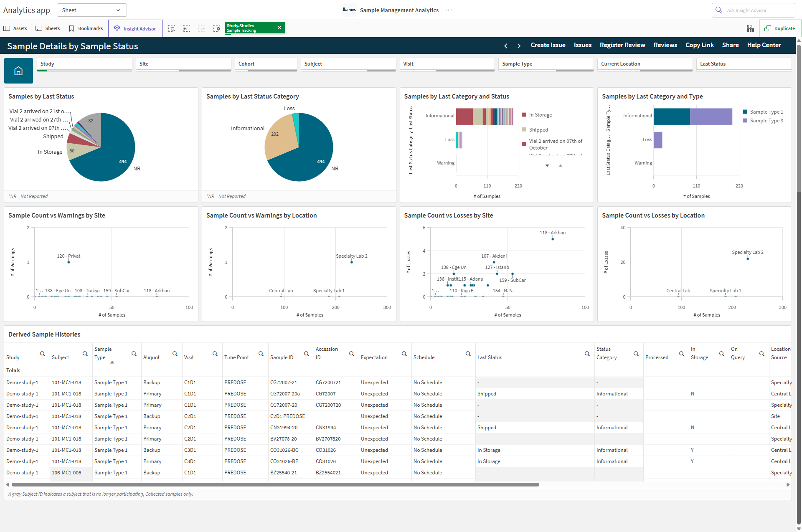Open the sheet grid view icon
This screenshot has height=532, width=802.
751,28
